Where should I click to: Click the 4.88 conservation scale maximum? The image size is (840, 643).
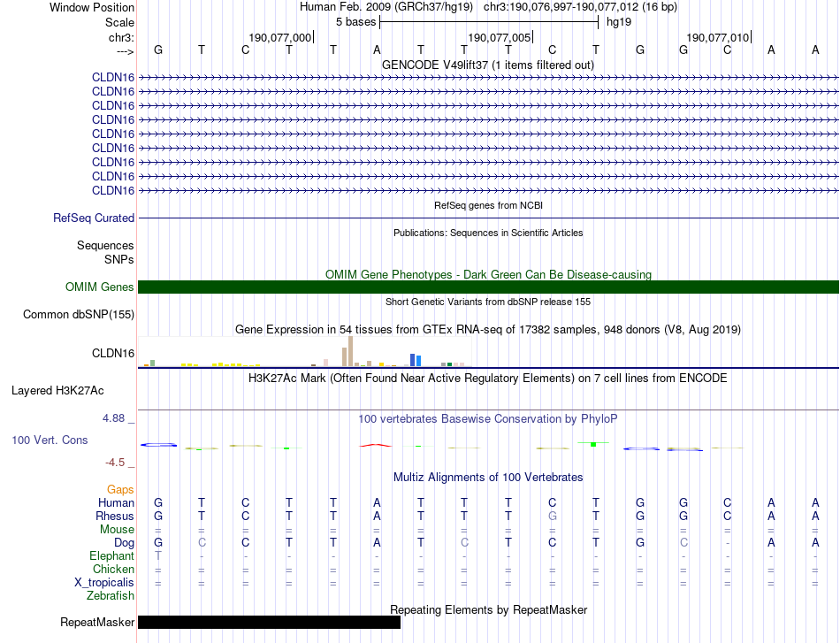click(113, 418)
